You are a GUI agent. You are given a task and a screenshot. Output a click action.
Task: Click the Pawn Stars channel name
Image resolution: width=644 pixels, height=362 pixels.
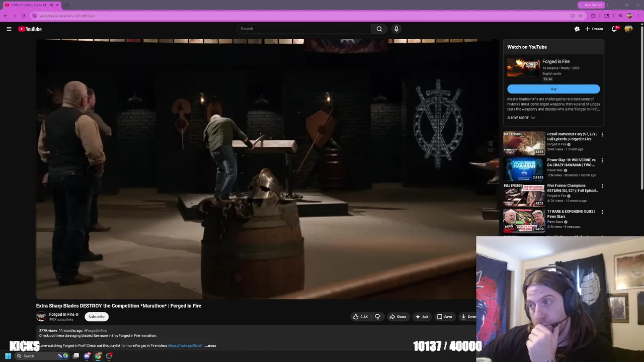tap(555, 222)
